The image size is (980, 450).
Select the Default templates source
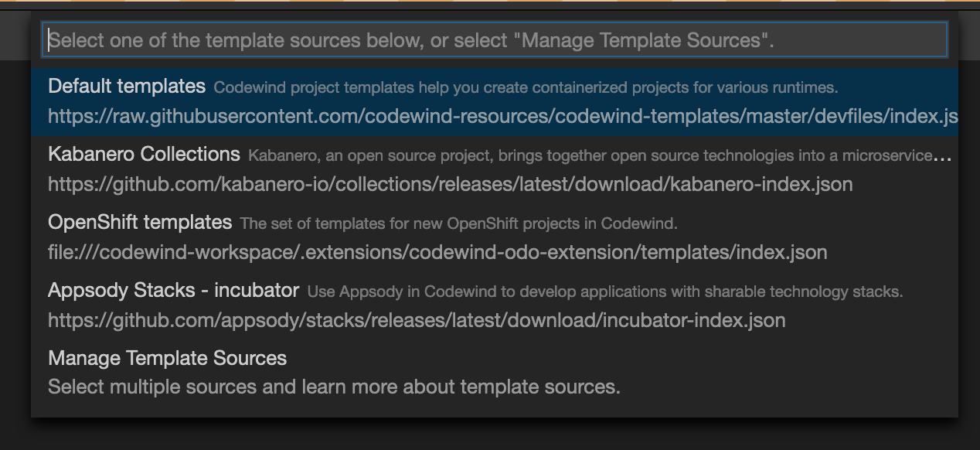127,86
